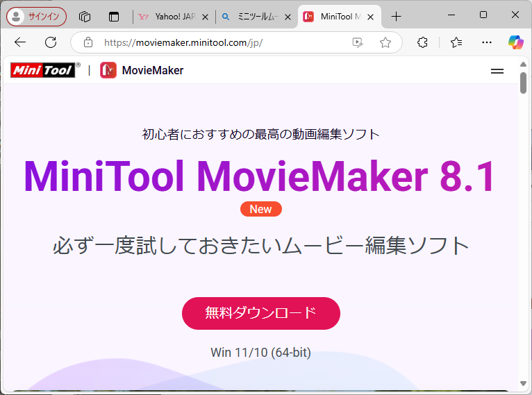Reload the page with refresh icon

point(51,42)
